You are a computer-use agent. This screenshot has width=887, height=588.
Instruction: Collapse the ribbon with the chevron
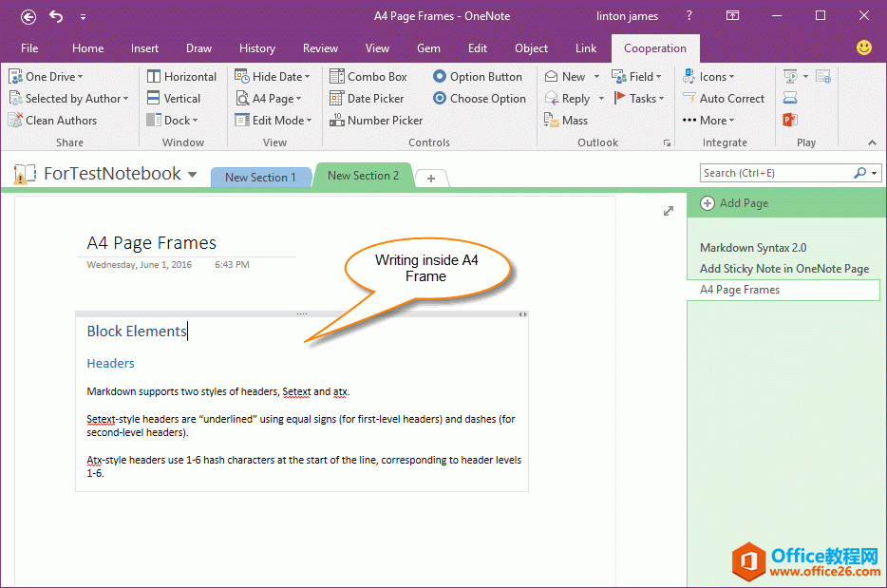[872, 142]
